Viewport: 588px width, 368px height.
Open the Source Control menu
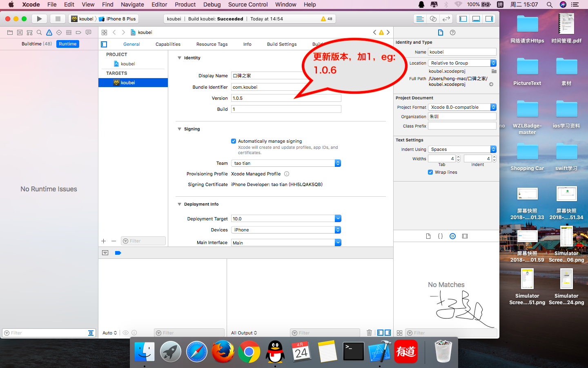248,4
